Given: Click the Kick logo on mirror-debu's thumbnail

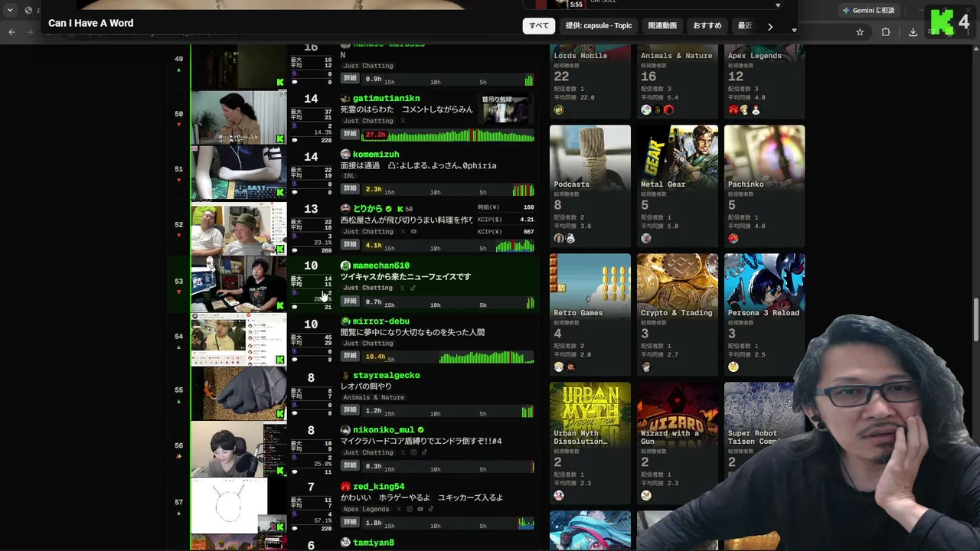Looking at the screenshot, I should tap(280, 360).
